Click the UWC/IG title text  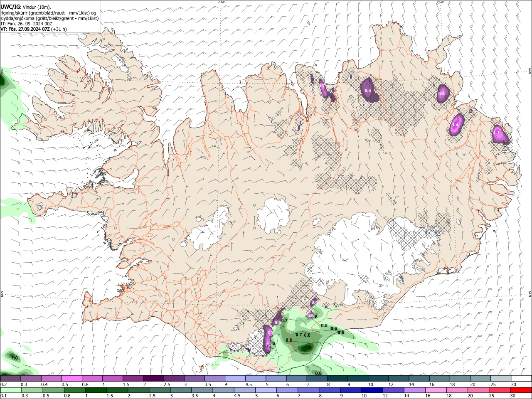[x=10, y=7]
